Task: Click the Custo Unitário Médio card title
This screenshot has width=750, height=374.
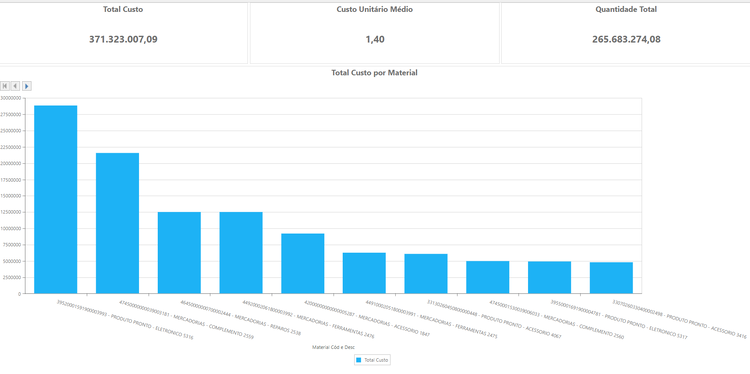Action: [x=375, y=9]
